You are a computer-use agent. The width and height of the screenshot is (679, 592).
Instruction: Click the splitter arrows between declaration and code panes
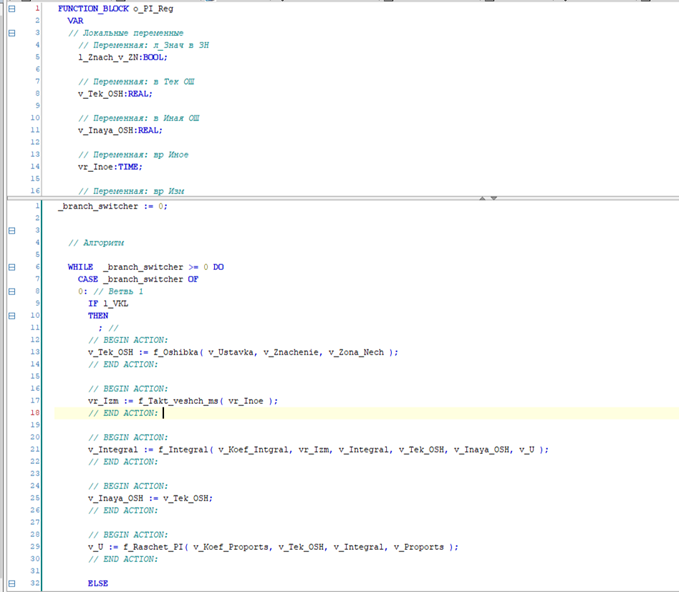pyautogui.click(x=487, y=198)
